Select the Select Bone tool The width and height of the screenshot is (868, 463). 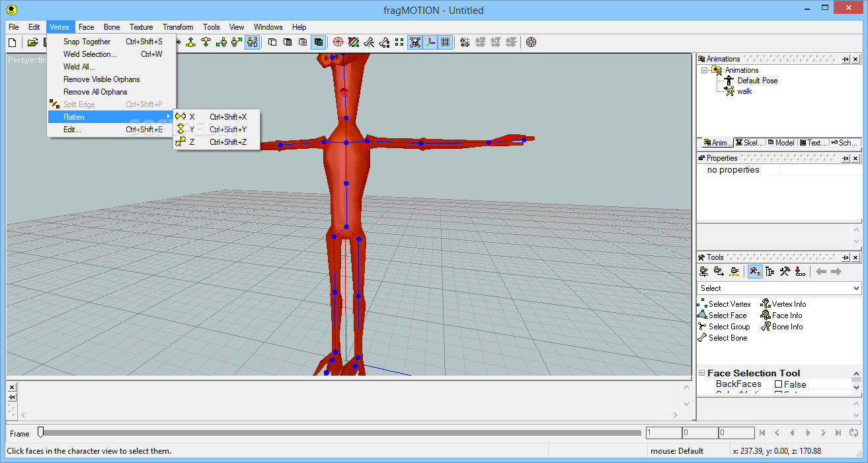727,338
